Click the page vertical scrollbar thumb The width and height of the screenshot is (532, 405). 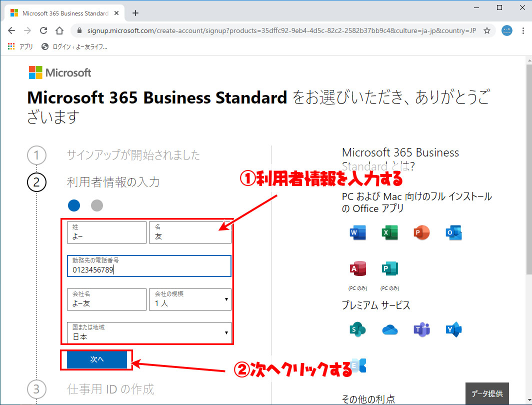(529, 168)
